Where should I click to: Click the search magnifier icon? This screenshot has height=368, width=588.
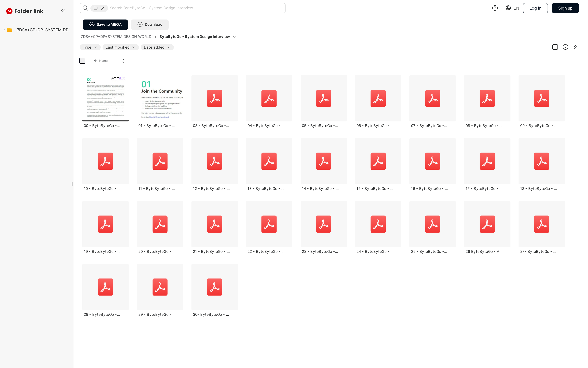(85, 8)
